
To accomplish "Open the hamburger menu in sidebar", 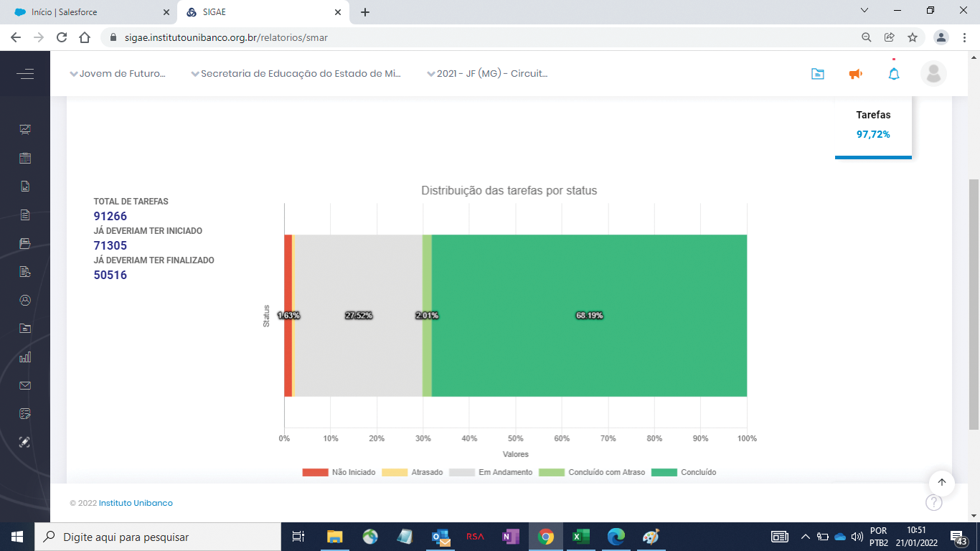I will point(25,74).
